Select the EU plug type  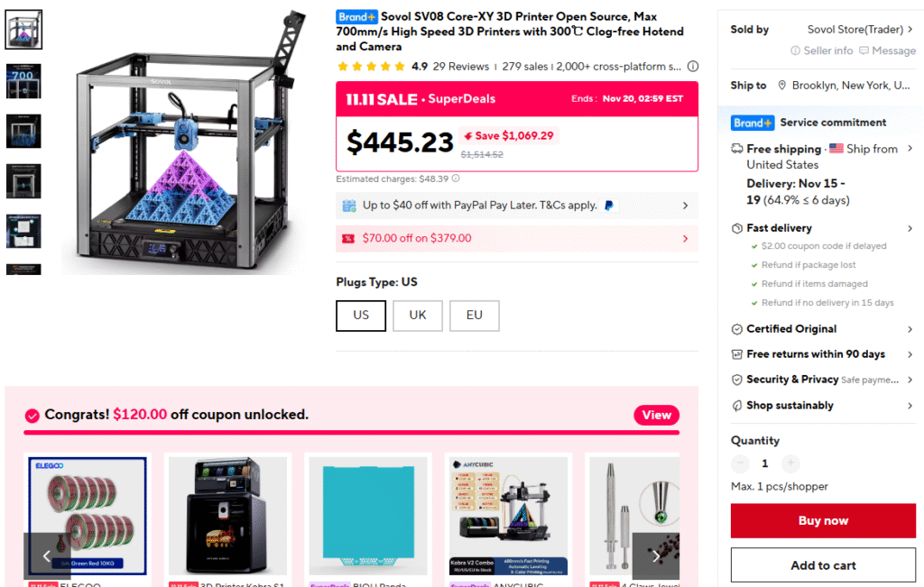pos(475,316)
